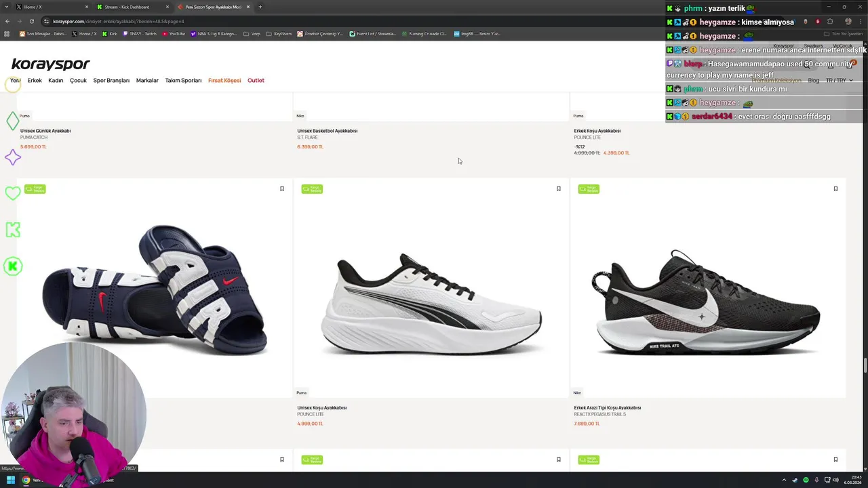
Task: Open the Yeni menu item
Action: click(15, 81)
